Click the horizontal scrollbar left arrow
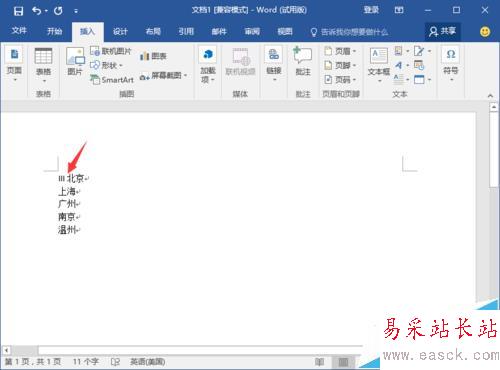Image resolution: width=500 pixels, height=370 pixels. pos(6,350)
